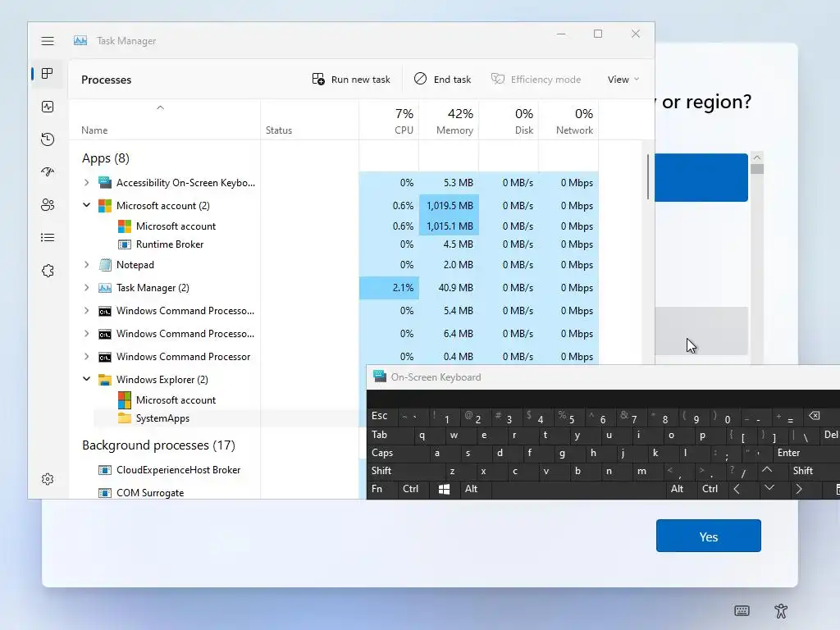Image resolution: width=840 pixels, height=630 pixels.
Task: Click the Yes button in setup window
Action: click(x=708, y=536)
